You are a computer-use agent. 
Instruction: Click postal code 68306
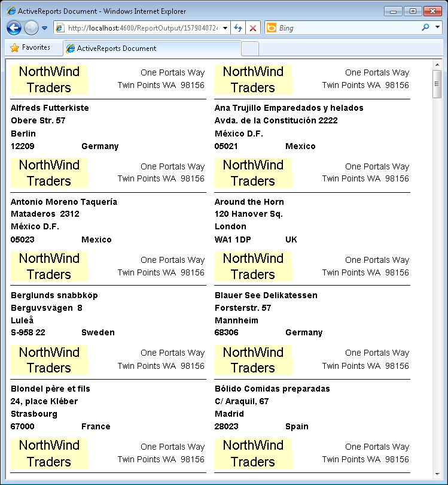tap(227, 332)
